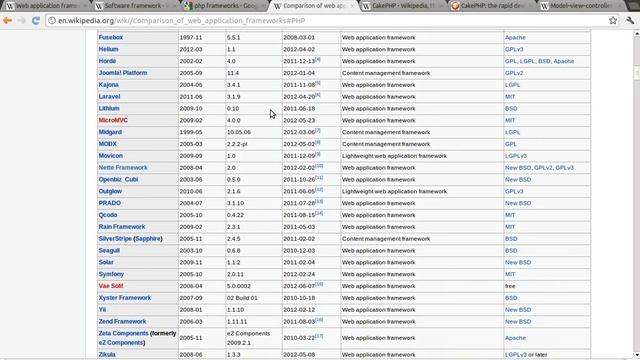The height and width of the screenshot is (360, 640).
Task: Click the MIT license in Laravel row
Action: coord(510,96)
